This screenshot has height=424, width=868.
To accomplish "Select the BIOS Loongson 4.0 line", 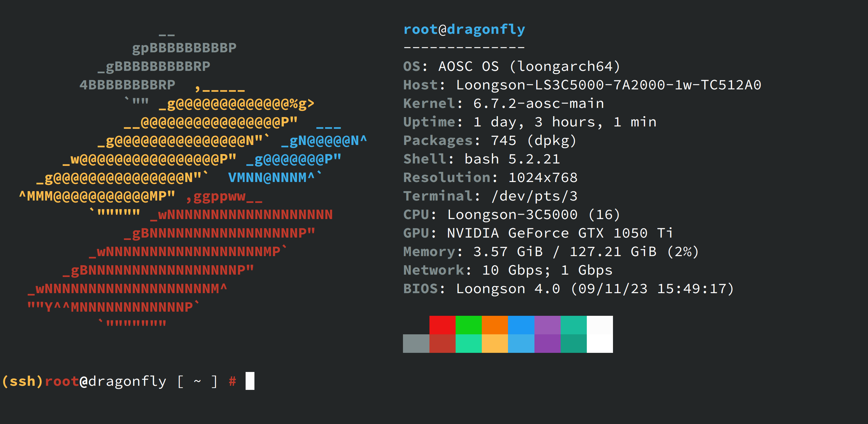I will click(569, 289).
